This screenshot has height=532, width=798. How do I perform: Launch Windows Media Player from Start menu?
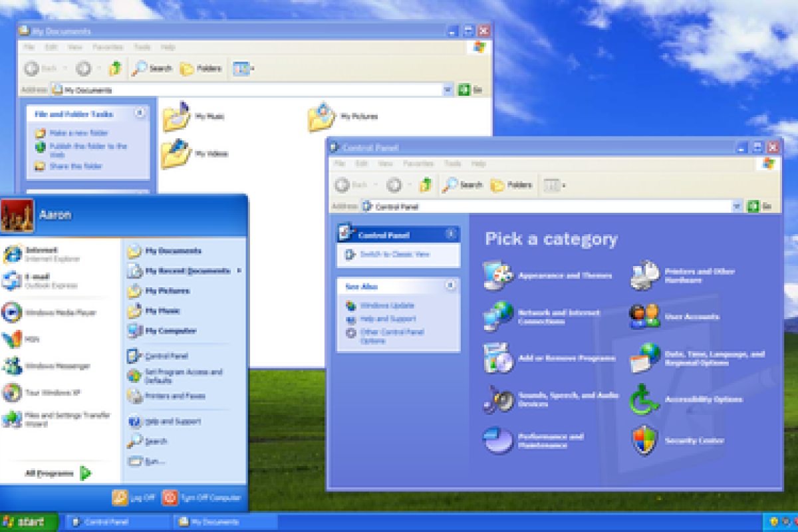60,313
